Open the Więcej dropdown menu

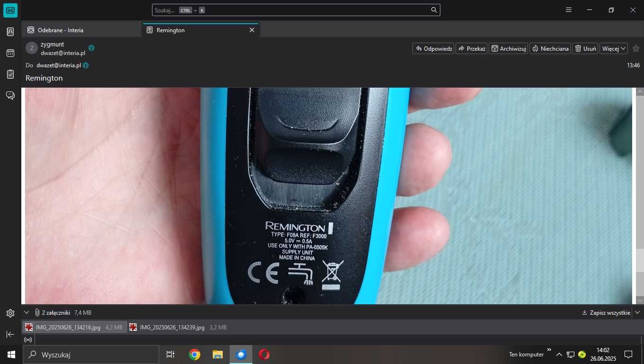tap(614, 48)
